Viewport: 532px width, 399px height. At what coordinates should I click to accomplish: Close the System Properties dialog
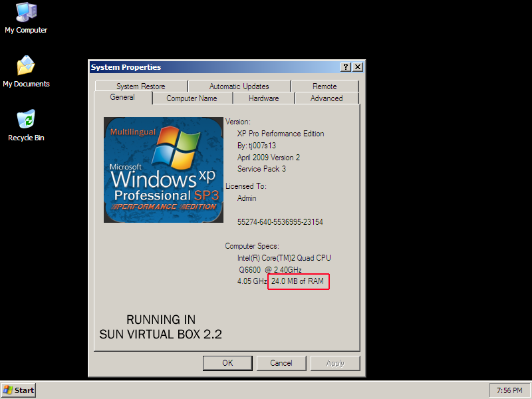point(358,67)
